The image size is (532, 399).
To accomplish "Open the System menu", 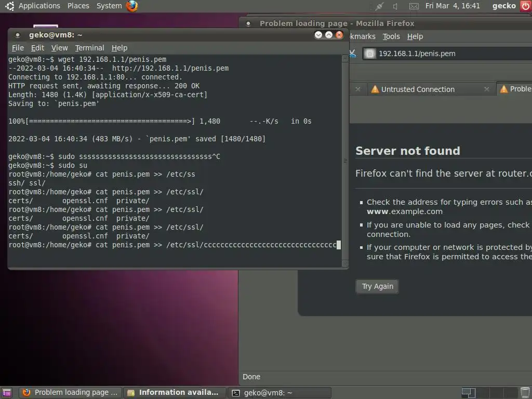I will 109,6.
